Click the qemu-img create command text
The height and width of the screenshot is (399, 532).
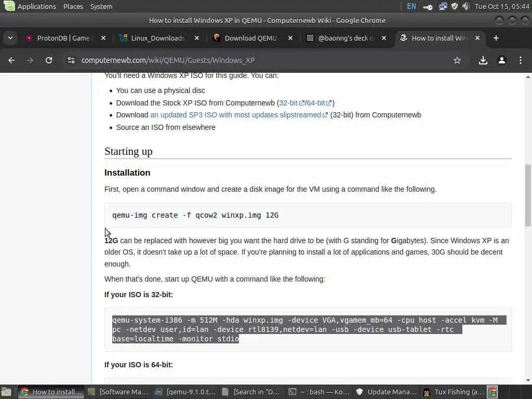click(x=195, y=215)
